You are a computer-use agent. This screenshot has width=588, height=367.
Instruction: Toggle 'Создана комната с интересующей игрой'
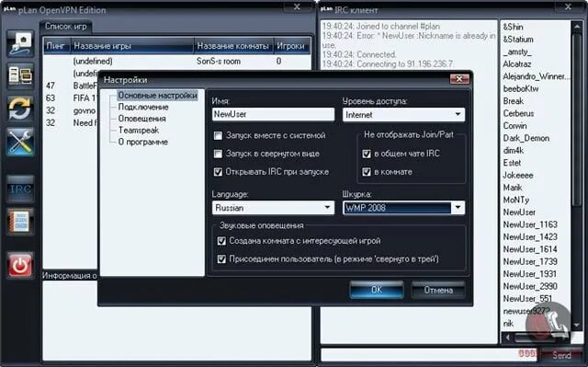coord(221,241)
